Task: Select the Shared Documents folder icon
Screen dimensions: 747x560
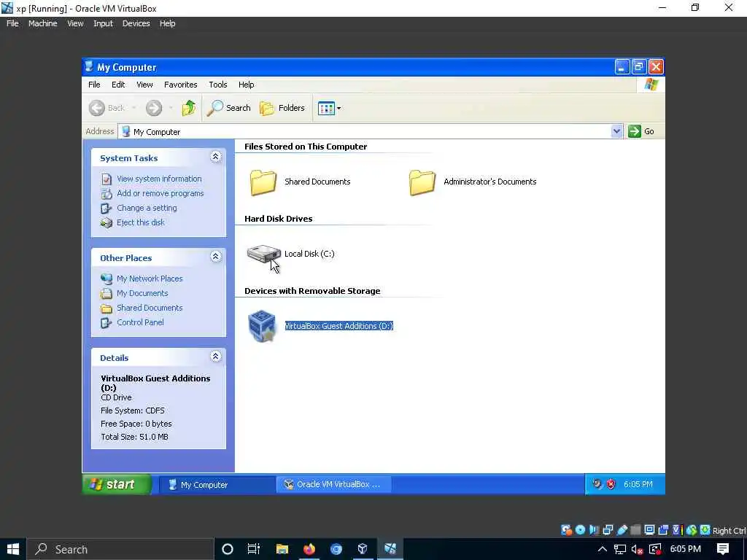Action: click(x=263, y=182)
